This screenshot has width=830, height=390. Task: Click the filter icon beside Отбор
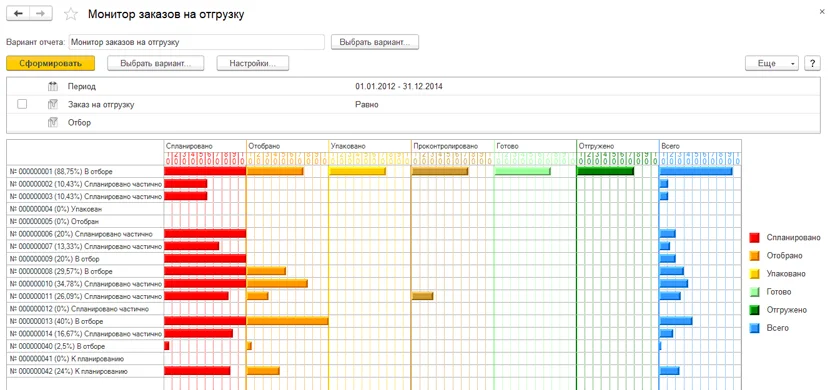tap(52, 122)
